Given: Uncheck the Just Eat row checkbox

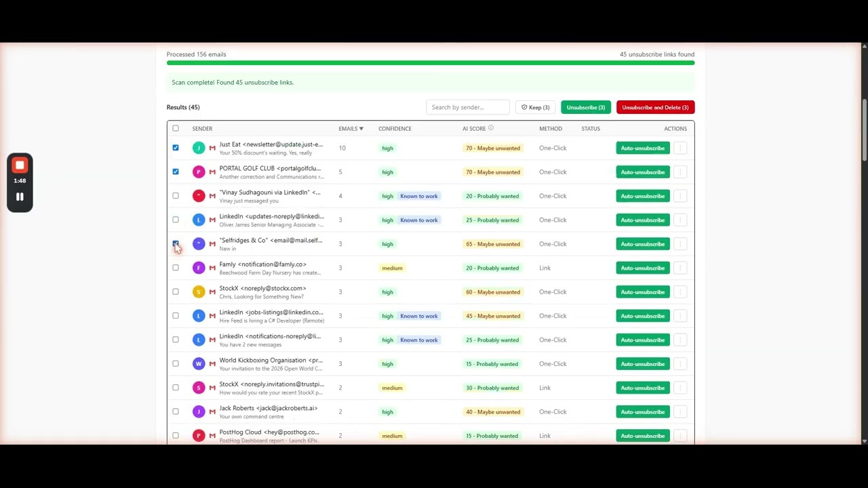Looking at the screenshot, I should pyautogui.click(x=176, y=148).
